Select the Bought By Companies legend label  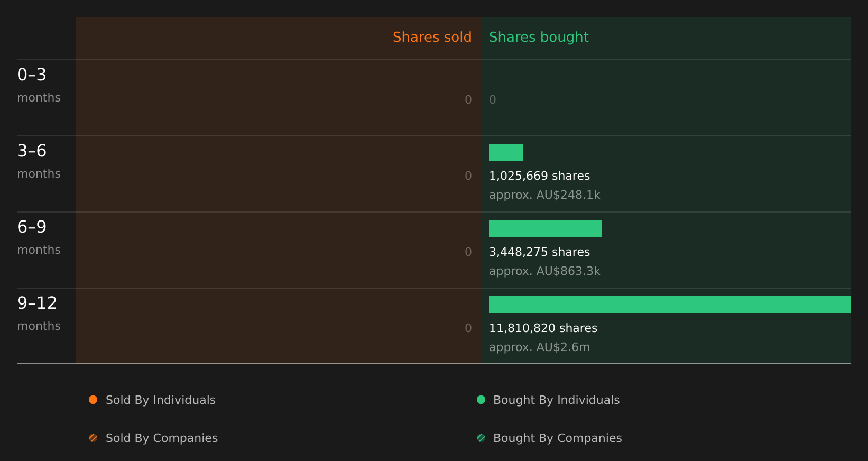(x=557, y=438)
